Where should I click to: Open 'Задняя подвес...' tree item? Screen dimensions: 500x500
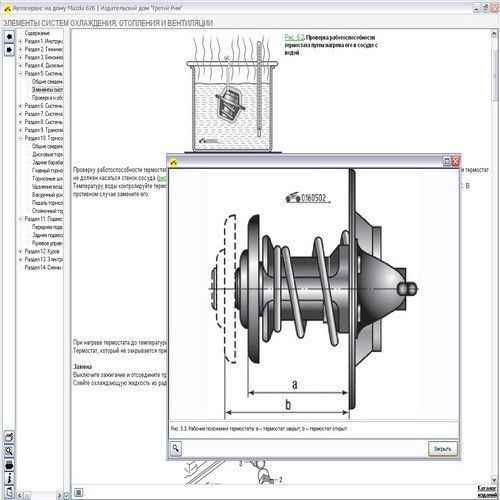47,235
